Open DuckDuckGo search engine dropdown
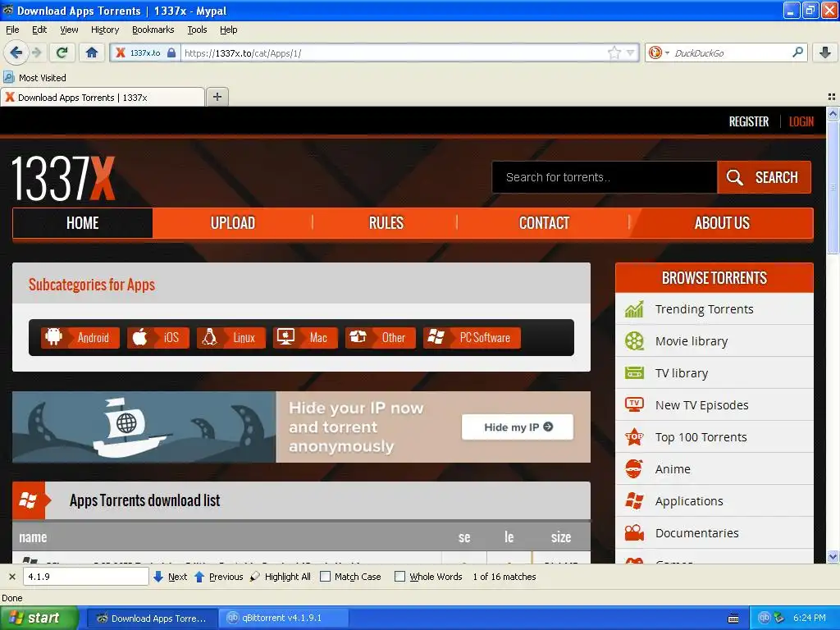This screenshot has width=840, height=630. (658, 52)
